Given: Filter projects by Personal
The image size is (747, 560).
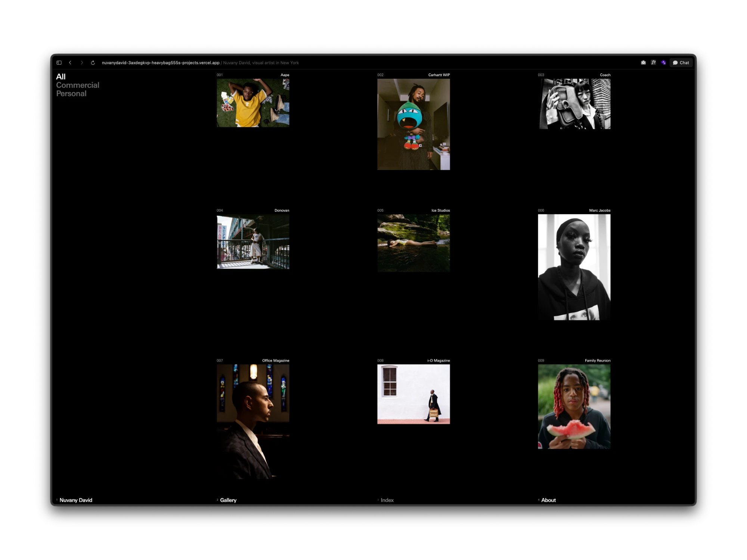Looking at the screenshot, I should [x=71, y=94].
